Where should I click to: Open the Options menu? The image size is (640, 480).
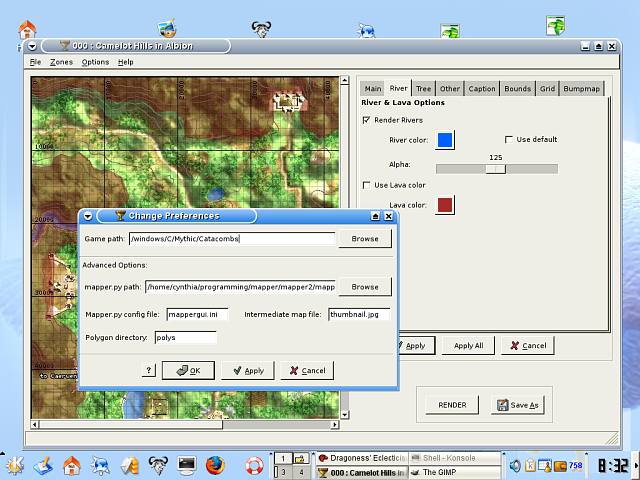coord(95,62)
